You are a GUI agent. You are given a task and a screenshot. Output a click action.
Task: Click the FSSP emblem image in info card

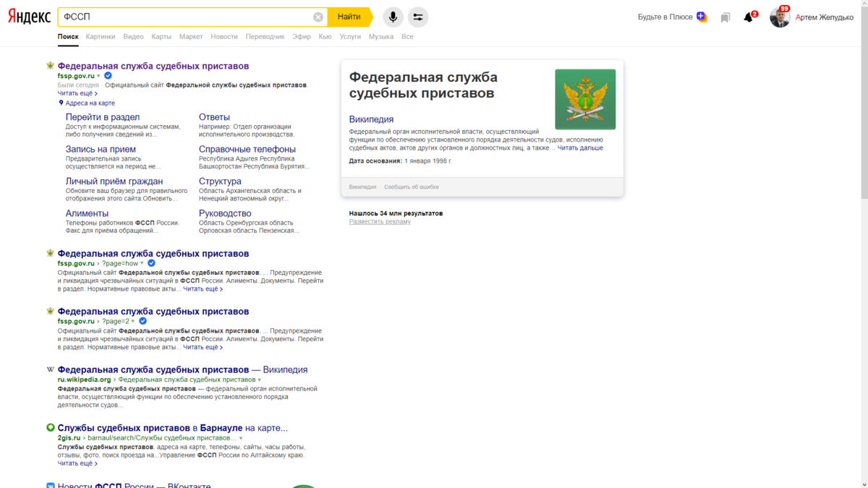(x=585, y=99)
